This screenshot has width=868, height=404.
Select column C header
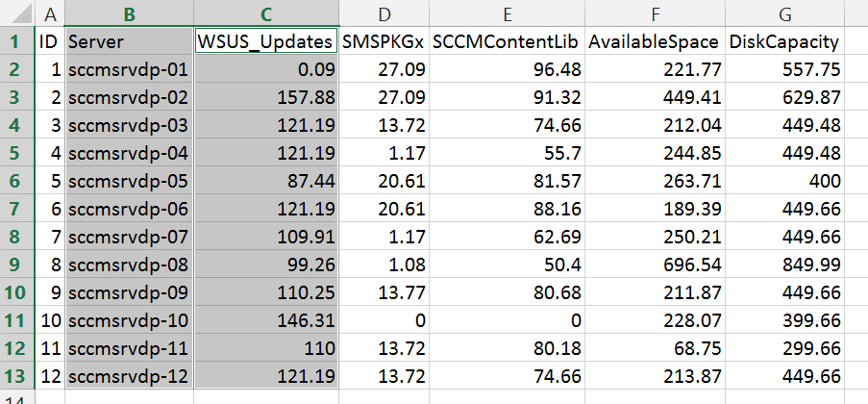[265, 13]
